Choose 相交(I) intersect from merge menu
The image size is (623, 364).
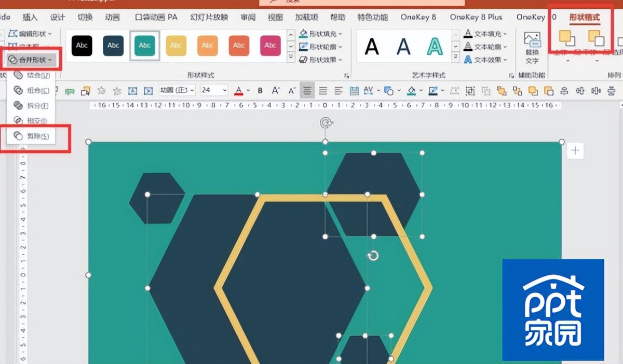tap(32, 121)
